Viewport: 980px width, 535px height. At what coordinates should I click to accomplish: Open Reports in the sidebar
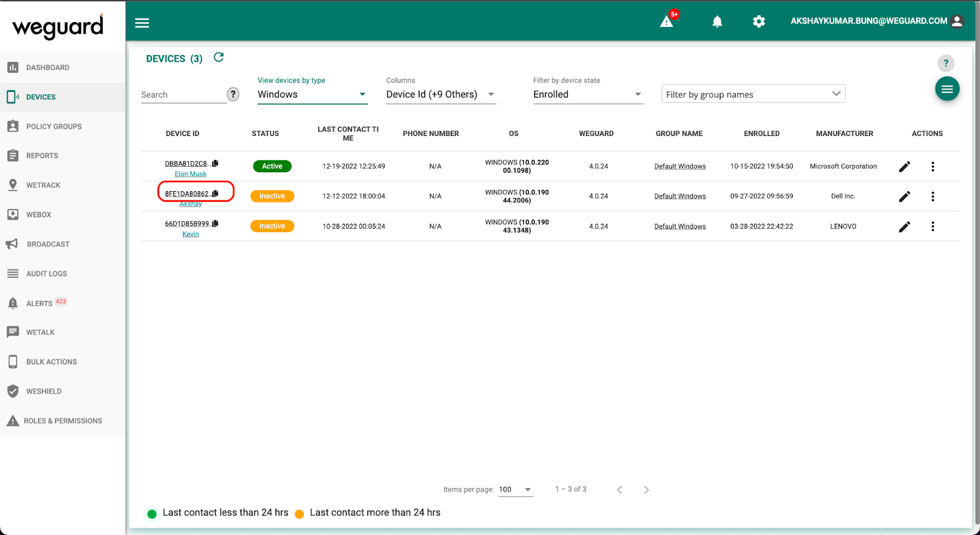coord(62,156)
